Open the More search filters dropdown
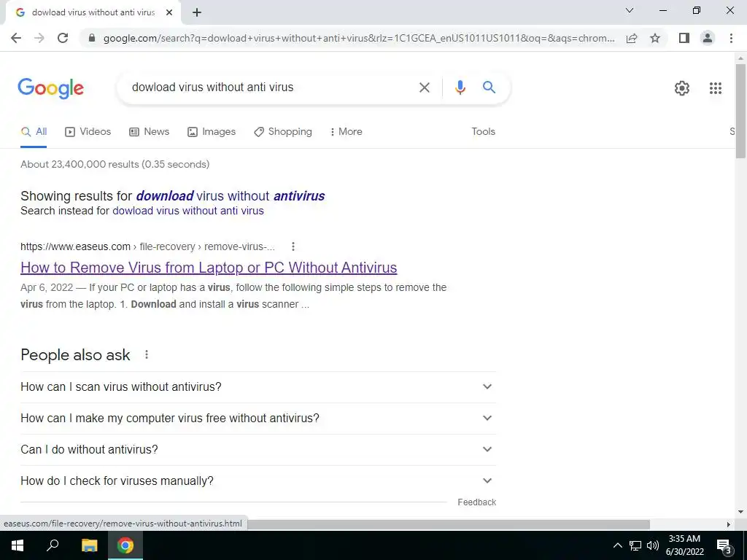 (346, 132)
